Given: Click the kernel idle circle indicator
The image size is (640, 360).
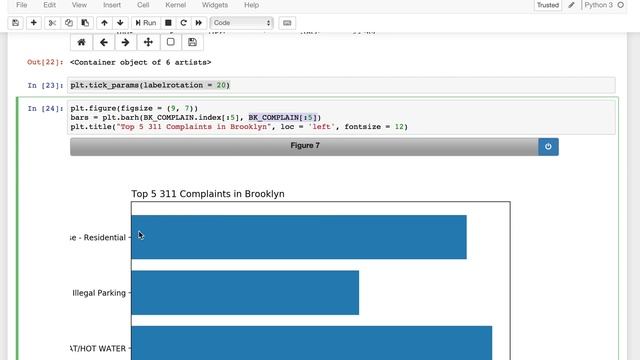Looking at the screenshot, I should (621, 5).
